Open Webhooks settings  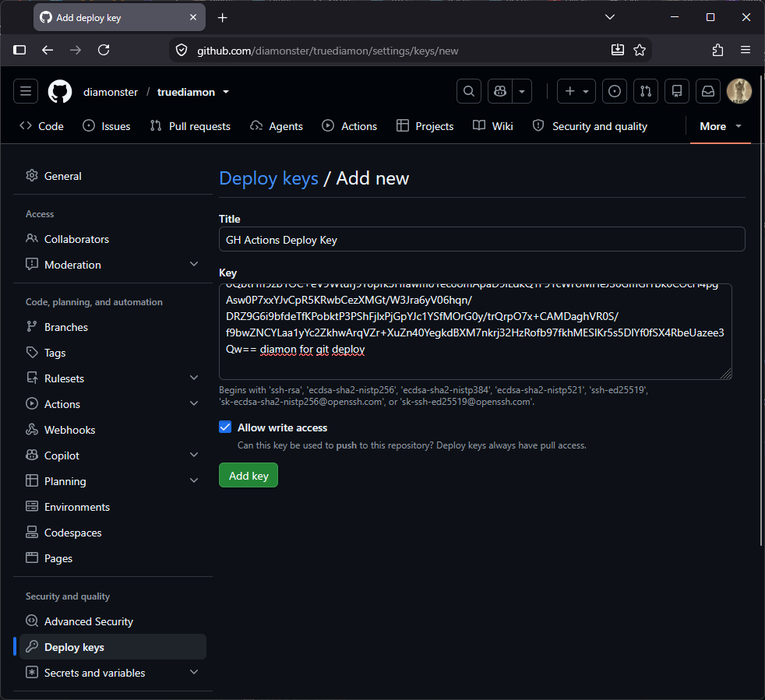pyautogui.click(x=112, y=430)
